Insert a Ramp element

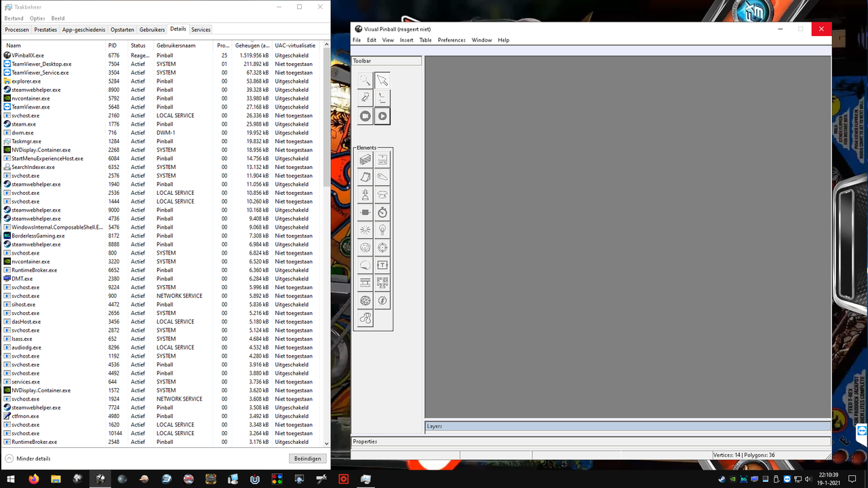click(x=366, y=177)
